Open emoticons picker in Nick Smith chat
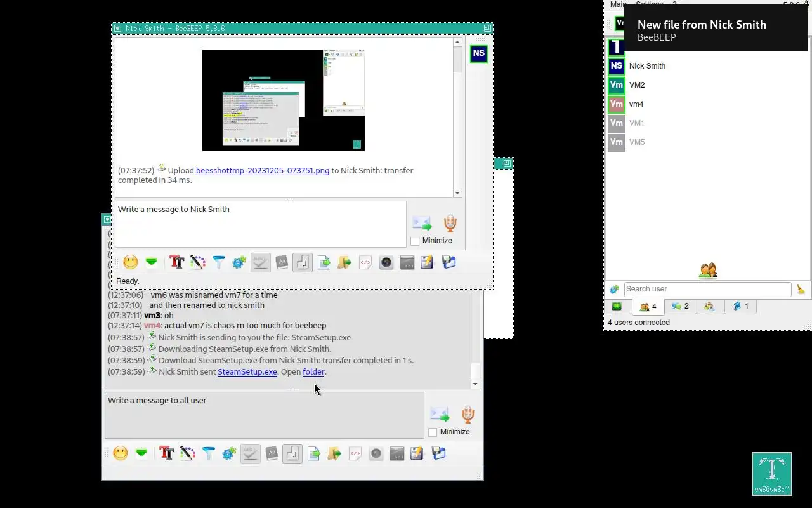This screenshot has width=812, height=508. (x=131, y=262)
